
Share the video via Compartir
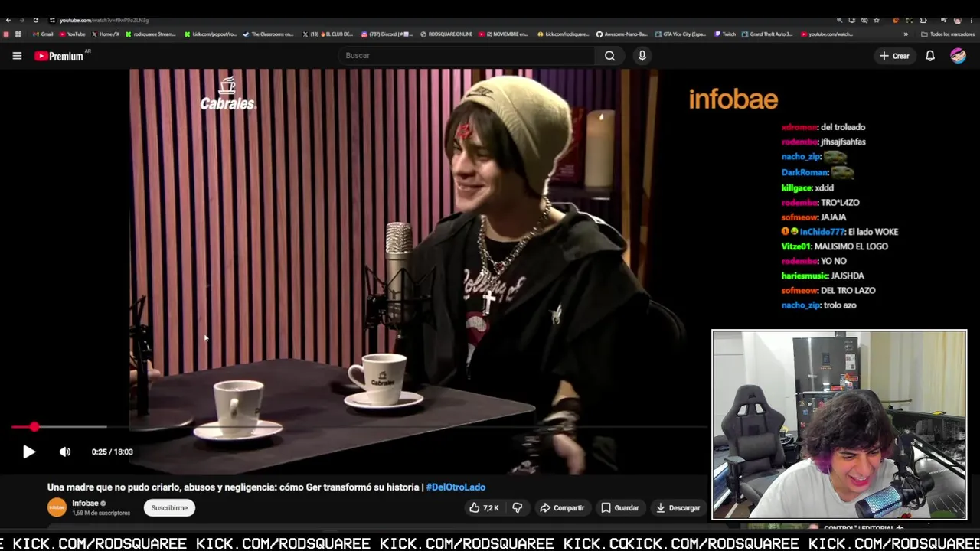(562, 508)
